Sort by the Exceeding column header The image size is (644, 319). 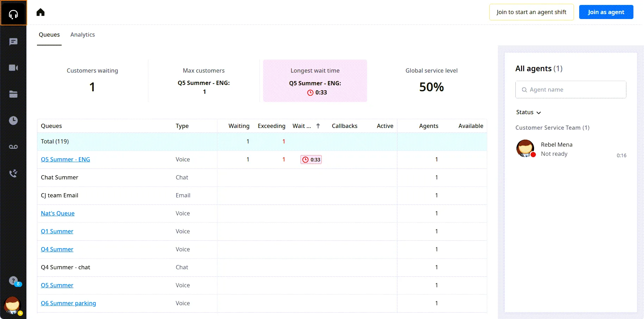click(x=272, y=126)
